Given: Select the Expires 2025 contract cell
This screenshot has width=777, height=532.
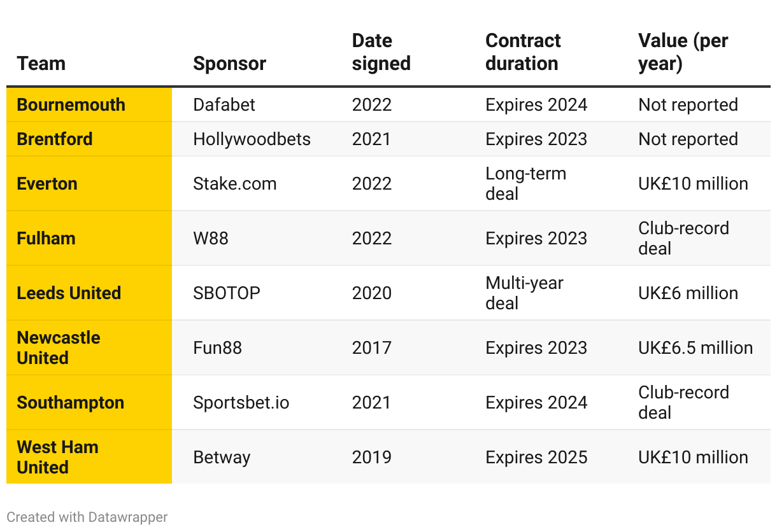Looking at the screenshot, I should coord(536,458).
